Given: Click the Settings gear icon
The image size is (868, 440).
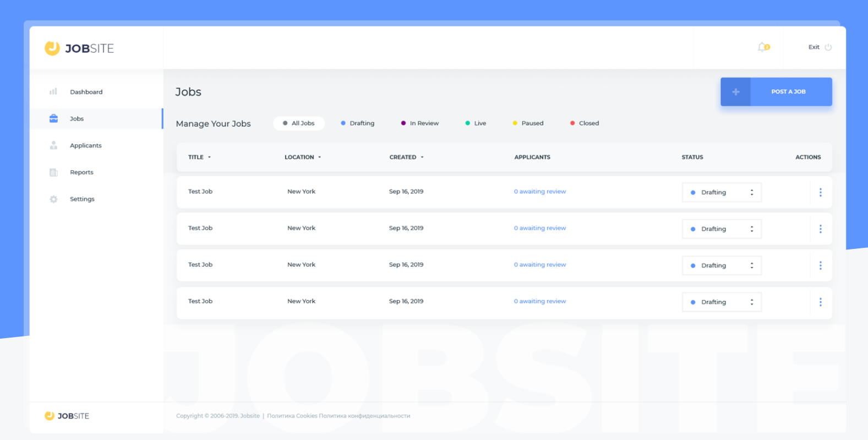Looking at the screenshot, I should pos(53,199).
